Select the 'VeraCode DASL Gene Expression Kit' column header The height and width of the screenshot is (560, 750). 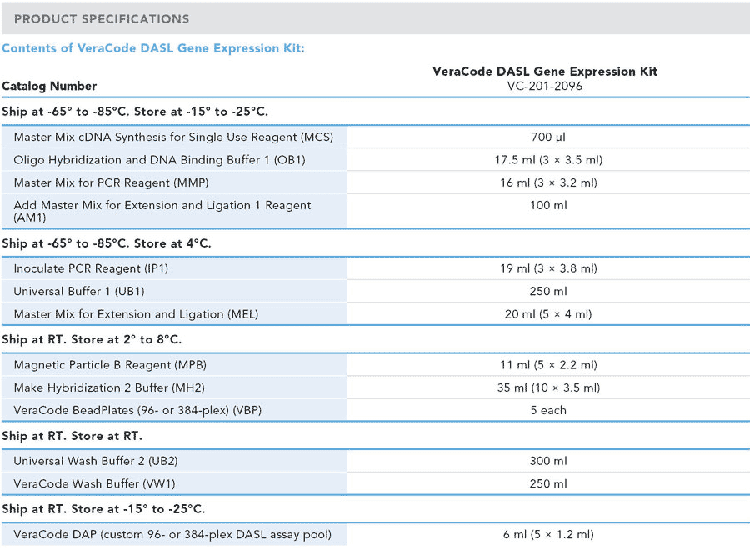(x=545, y=72)
